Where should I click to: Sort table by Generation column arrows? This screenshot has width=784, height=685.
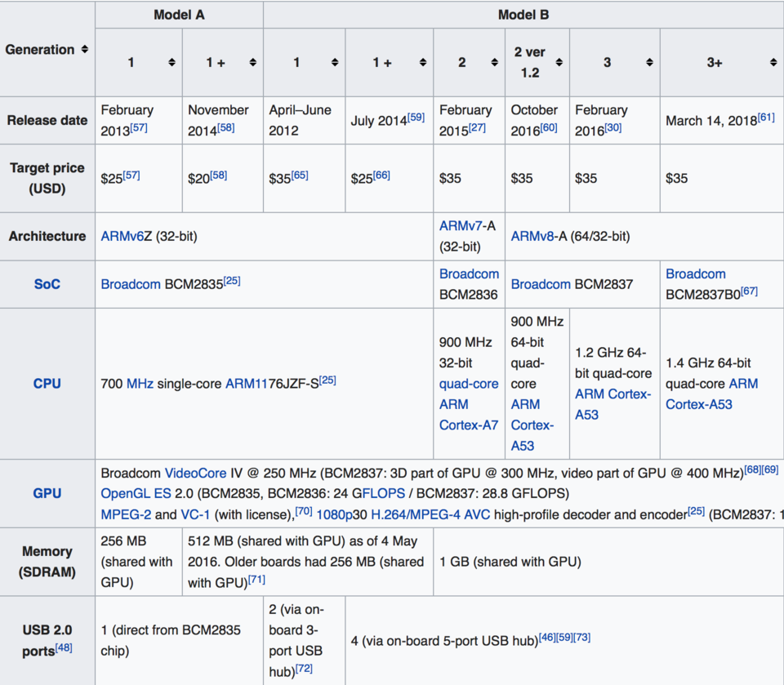pos(84,49)
